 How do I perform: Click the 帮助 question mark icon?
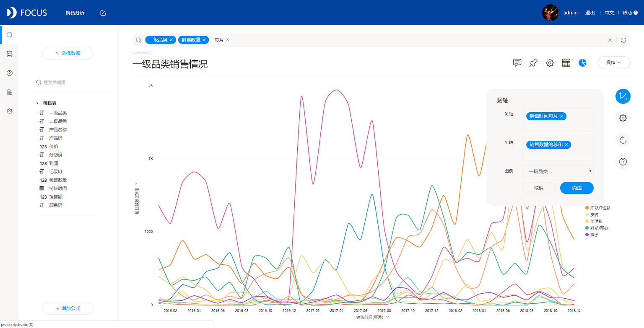[636, 13]
